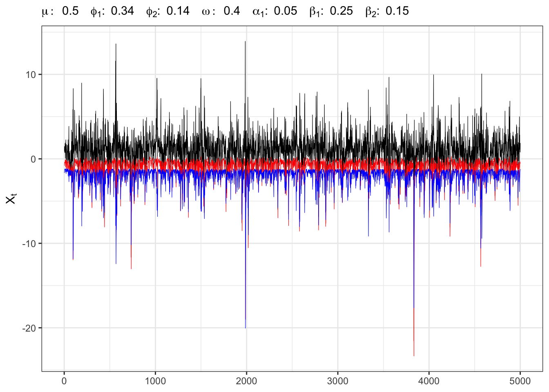Click the φ1: 0.34 parameter label

(x=112, y=11)
